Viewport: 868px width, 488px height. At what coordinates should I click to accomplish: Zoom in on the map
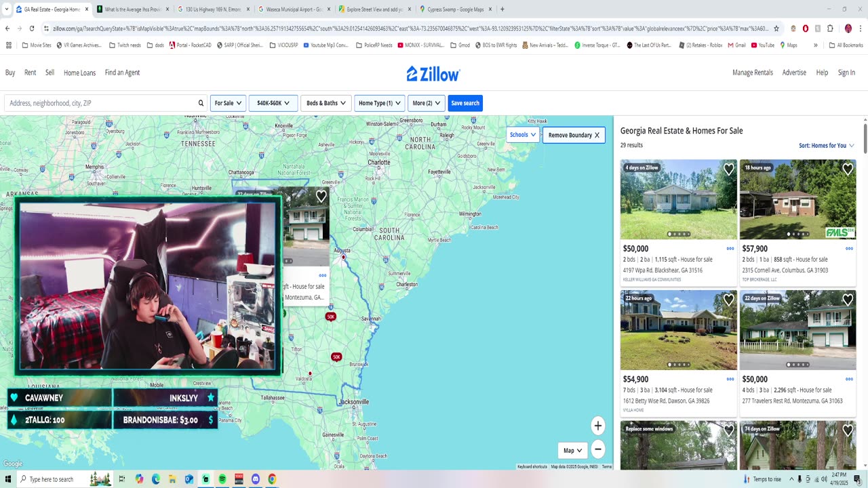point(597,426)
